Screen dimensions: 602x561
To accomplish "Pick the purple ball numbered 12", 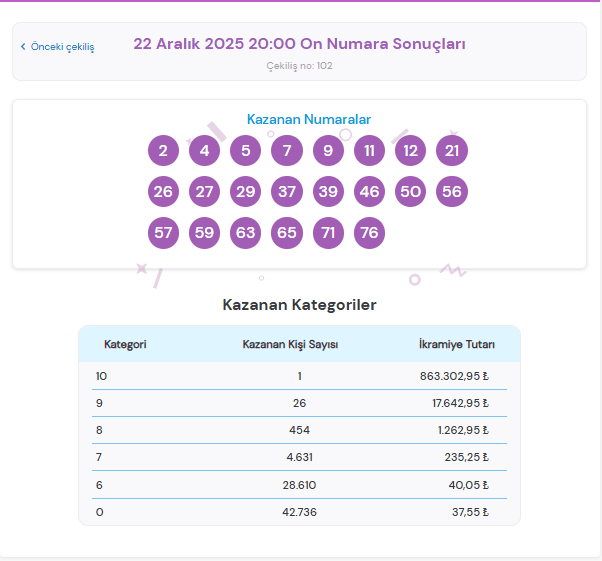I will [410, 151].
